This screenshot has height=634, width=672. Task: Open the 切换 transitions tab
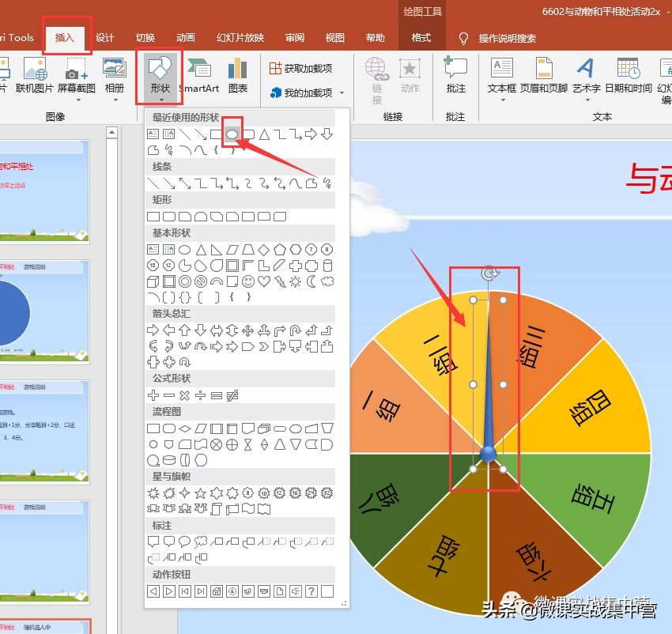point(145,38)
